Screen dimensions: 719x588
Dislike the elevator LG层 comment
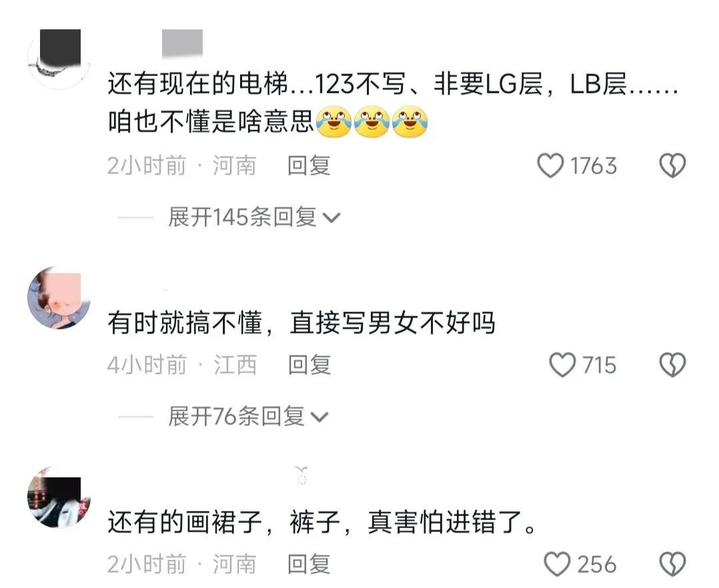[672, 165]
